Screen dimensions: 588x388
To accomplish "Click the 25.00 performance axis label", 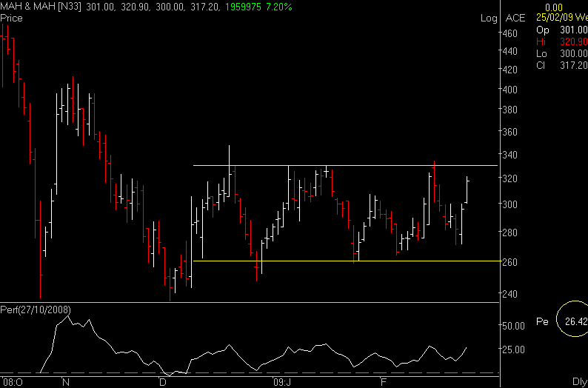I will 513,349.
